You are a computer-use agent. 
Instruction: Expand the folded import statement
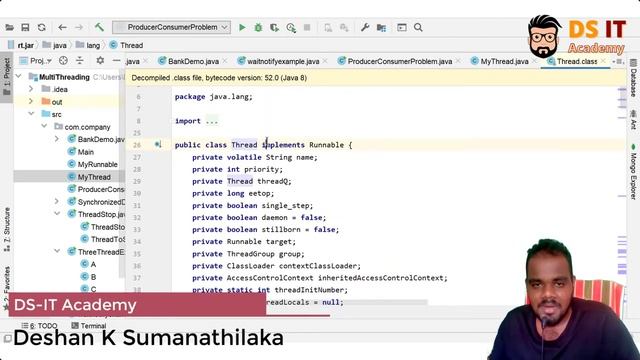point(212,121)
